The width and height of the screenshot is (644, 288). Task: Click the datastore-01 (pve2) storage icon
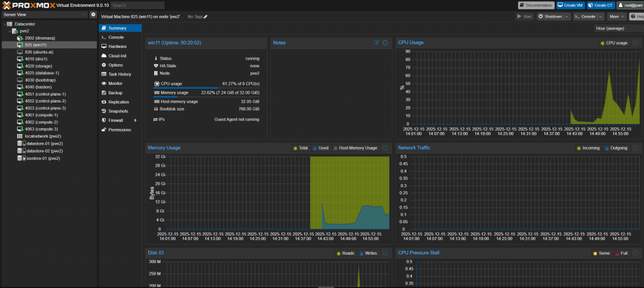pos(19,143)
